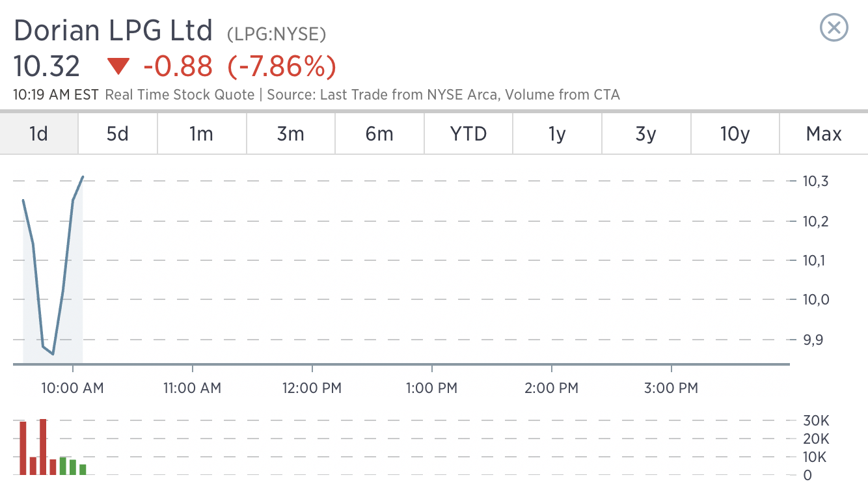The width and height of the screenshot is (868, 488).
Task: Click the 12:00 PM time axis label
Action: [x=312, y=388]
